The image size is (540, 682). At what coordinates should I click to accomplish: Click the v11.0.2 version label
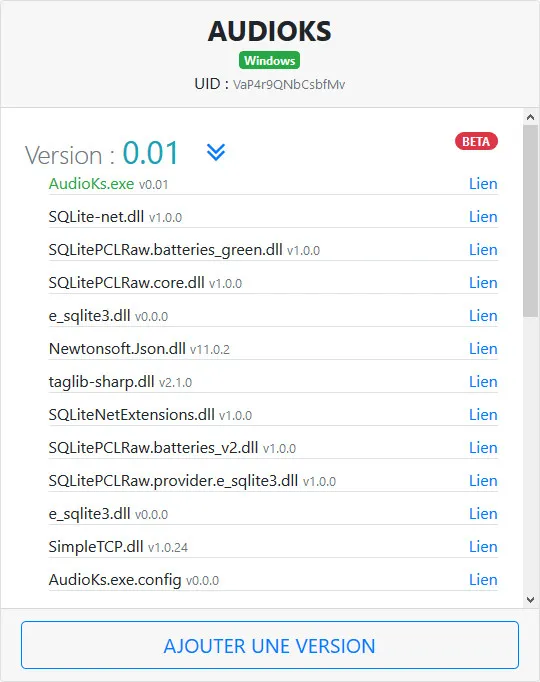210,350
